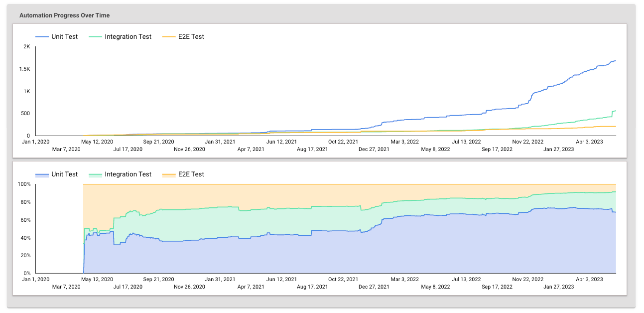This screenshot has height=313, width=644.
Task: Click the 100% y-axis label
Action: point(24,184)
